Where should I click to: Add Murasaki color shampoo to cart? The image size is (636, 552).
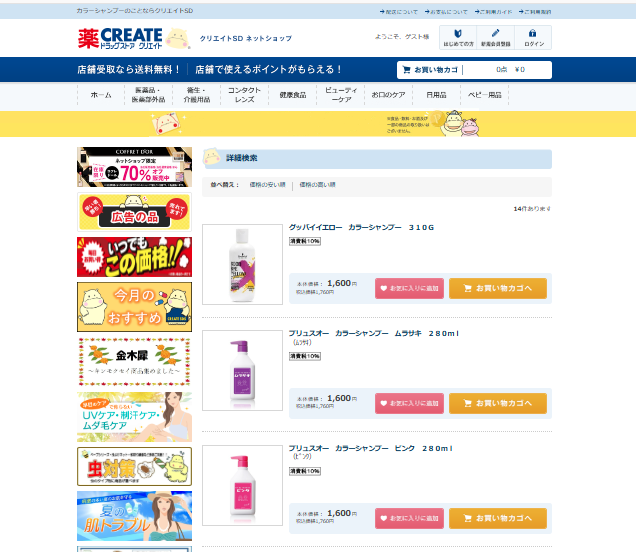pos(498,404)
